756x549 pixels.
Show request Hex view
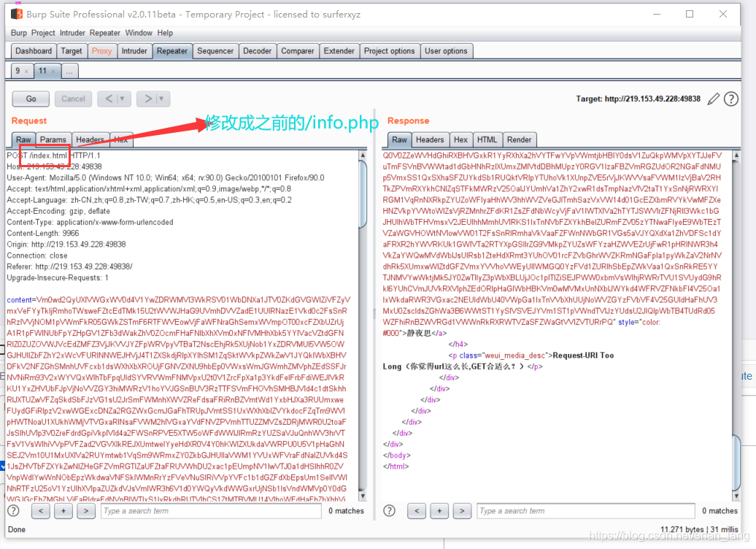[121, 140]
